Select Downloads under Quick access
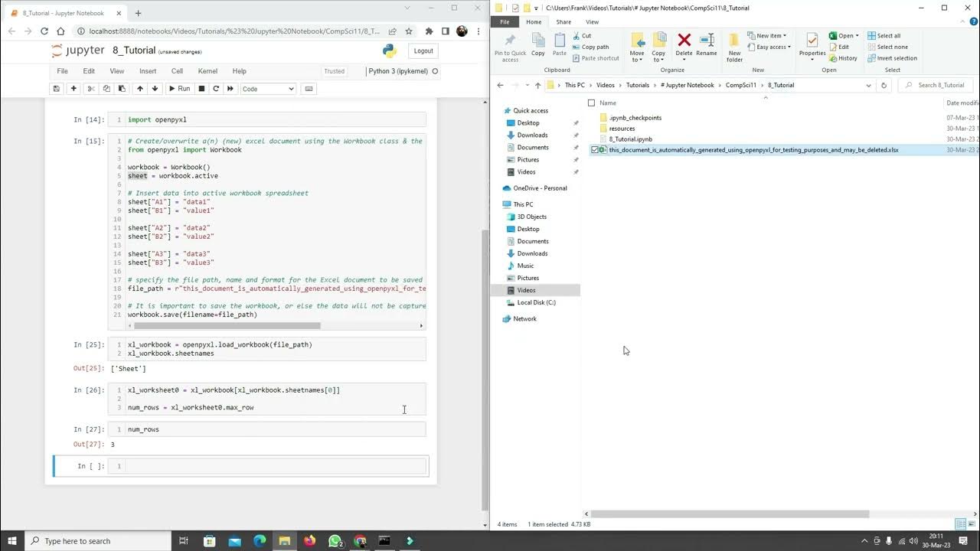980x551 pixels. pyautogui.click(x=532, y=135)
